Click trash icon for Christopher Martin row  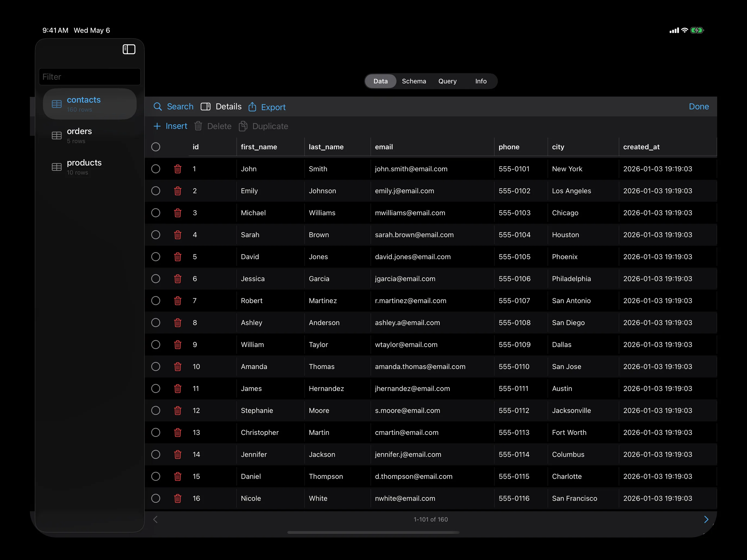178,432
